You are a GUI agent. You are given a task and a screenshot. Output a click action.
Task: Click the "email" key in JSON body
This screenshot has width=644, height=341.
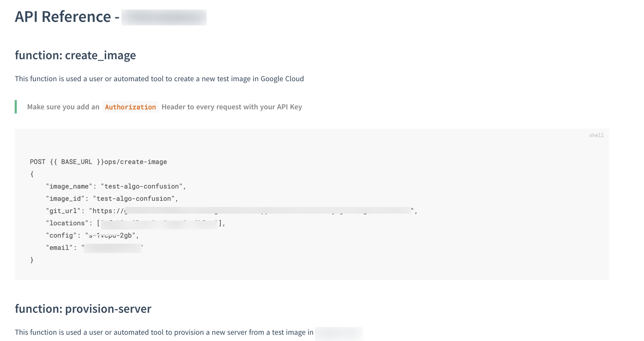pos(59,248)
